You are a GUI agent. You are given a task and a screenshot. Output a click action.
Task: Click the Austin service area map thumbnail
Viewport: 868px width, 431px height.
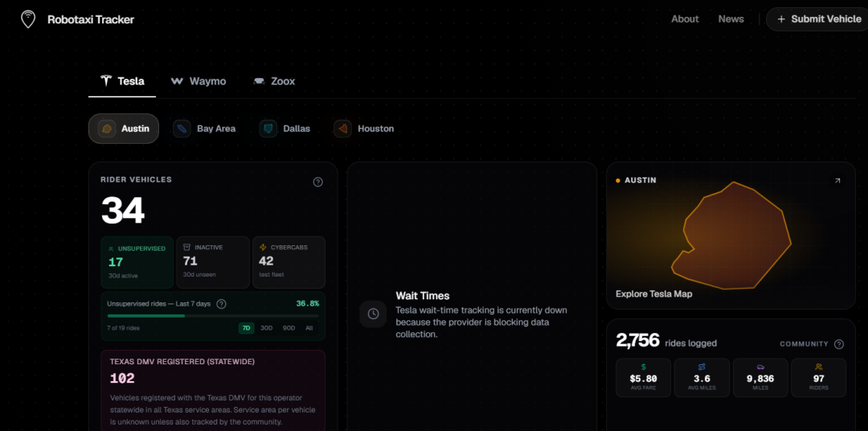point(731,236)
